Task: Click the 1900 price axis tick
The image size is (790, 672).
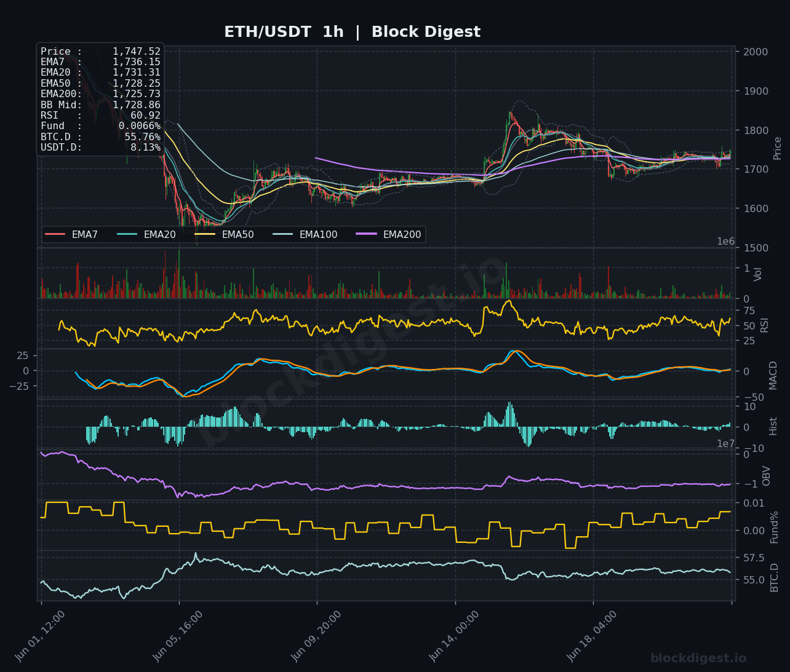Action: click(756, 91)
